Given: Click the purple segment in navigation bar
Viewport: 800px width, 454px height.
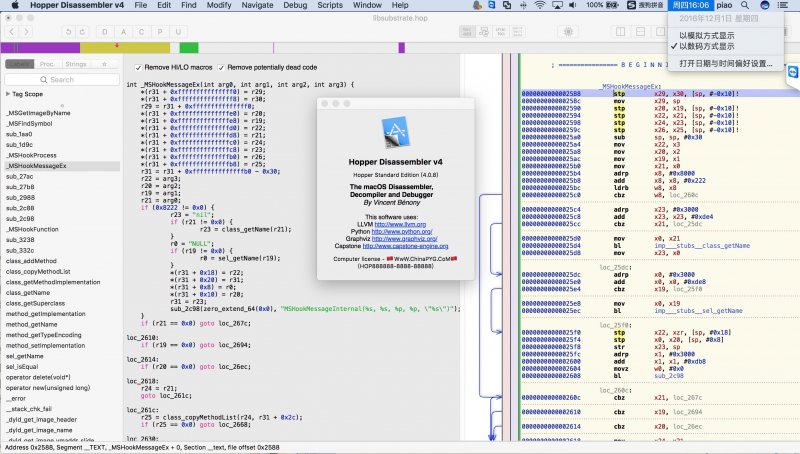Looking at the screenshot, I should (40, 48).
